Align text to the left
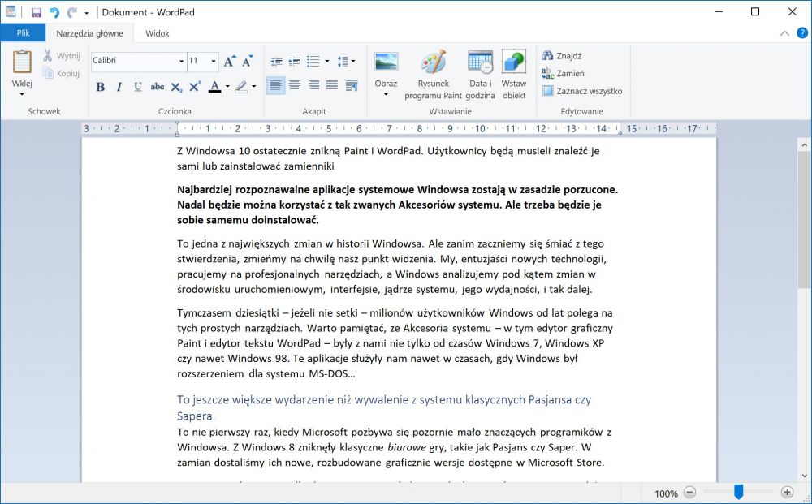 275,85
